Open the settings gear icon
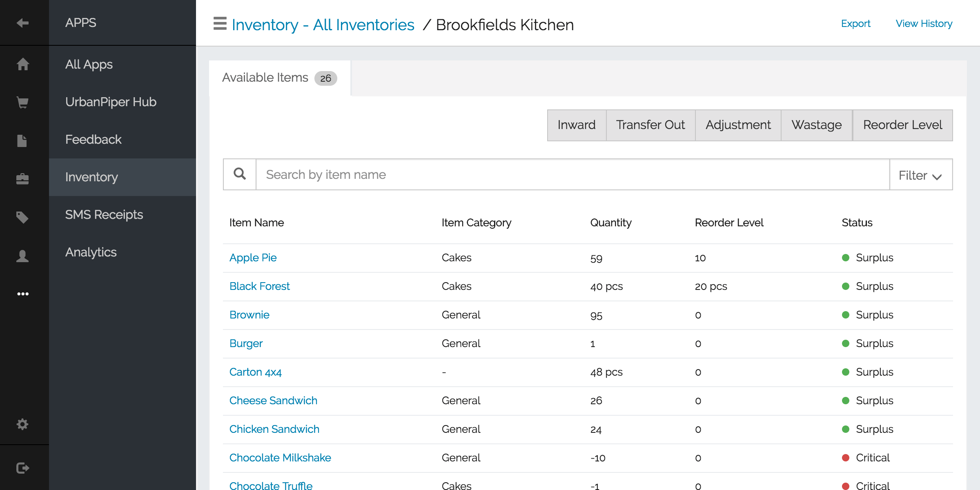 [22, 424]
